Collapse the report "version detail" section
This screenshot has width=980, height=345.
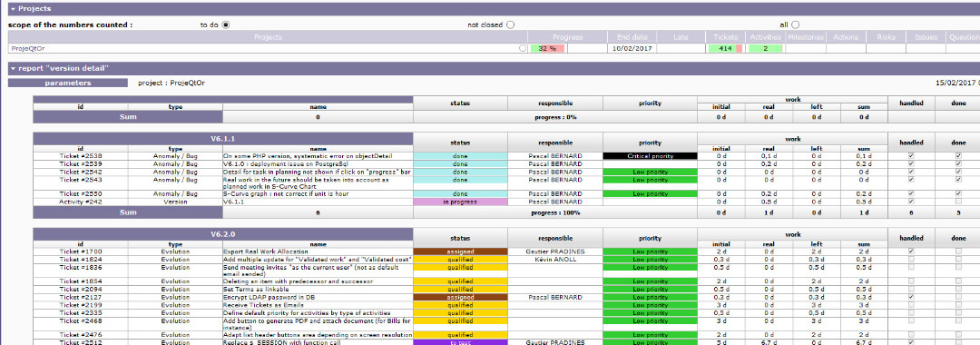(x=13, y=68)
